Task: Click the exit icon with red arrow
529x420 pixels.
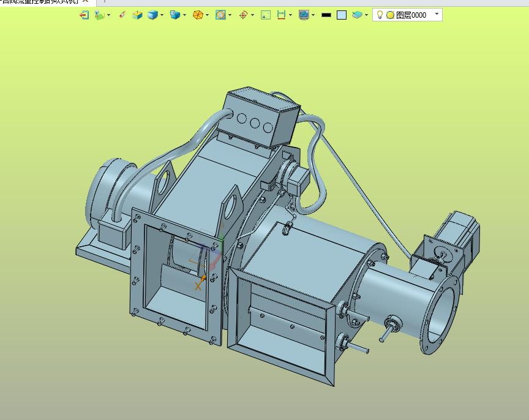Action: (x=84, y=15)
